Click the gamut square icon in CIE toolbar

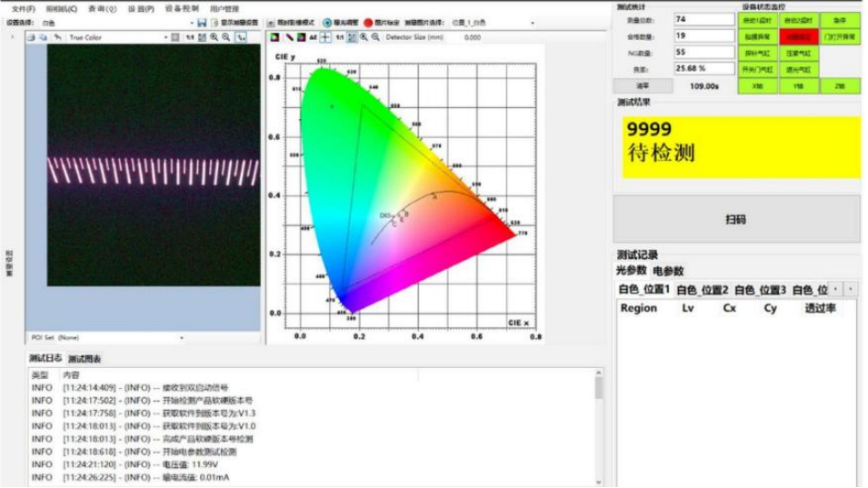point(301,37)
